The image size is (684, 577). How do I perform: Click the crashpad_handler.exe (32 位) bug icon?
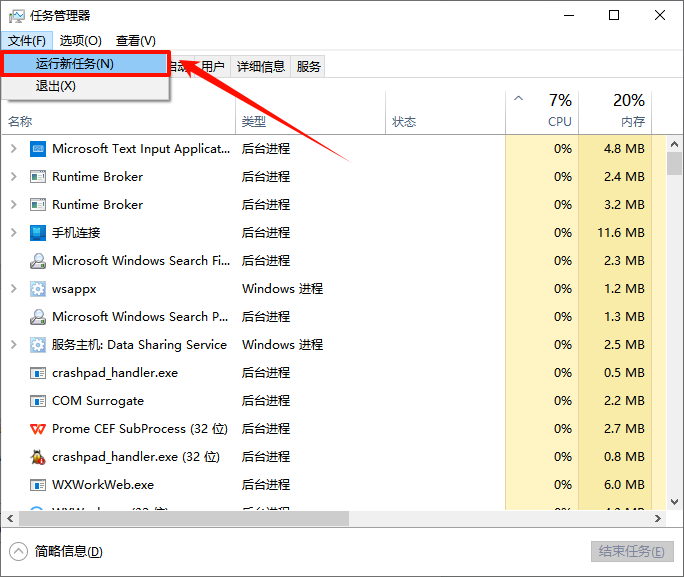[38, 457]
